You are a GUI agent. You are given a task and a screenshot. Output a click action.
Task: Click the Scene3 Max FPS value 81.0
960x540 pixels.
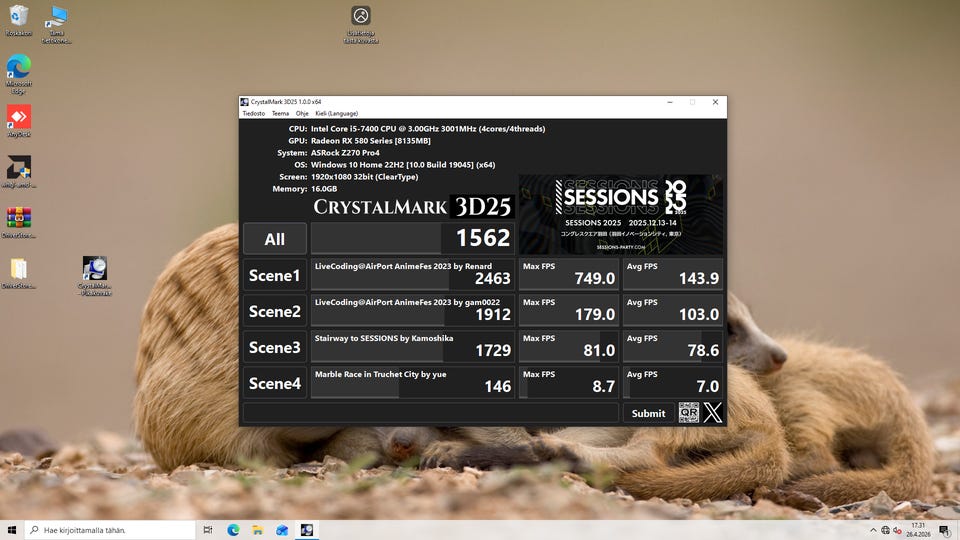click(599, 350)
